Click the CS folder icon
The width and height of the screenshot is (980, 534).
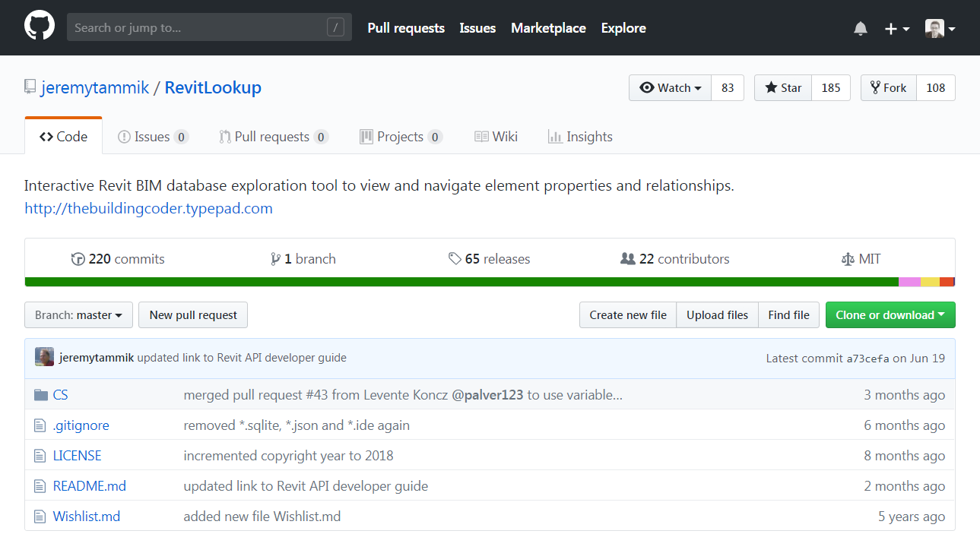pyautogui.click(x=41, y=395)
